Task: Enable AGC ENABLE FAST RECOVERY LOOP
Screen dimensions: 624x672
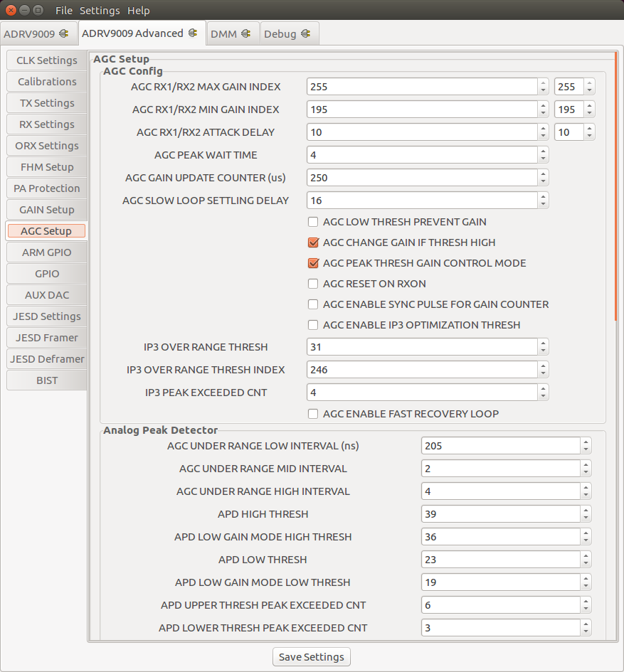Action: pos(312,414)
